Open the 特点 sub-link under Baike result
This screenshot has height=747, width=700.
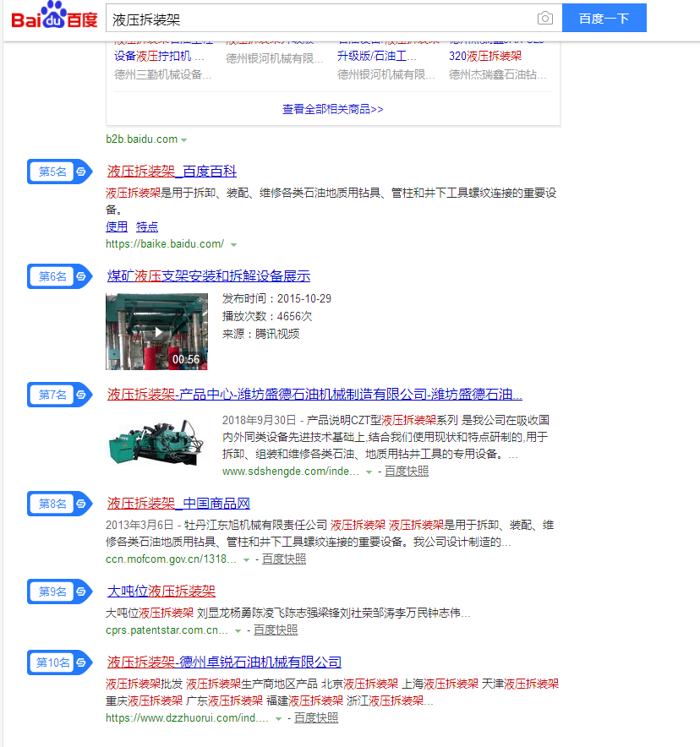(x=147, y=226)
